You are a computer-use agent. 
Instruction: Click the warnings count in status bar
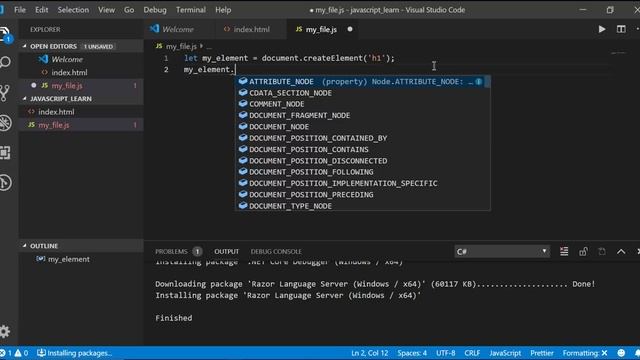pyautogui.click(x=21, y=353)
